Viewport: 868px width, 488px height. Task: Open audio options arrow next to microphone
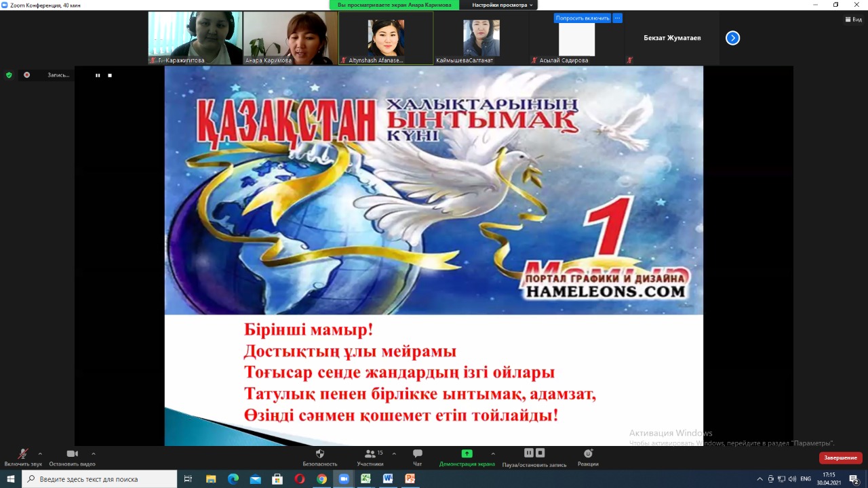(40, 453)
